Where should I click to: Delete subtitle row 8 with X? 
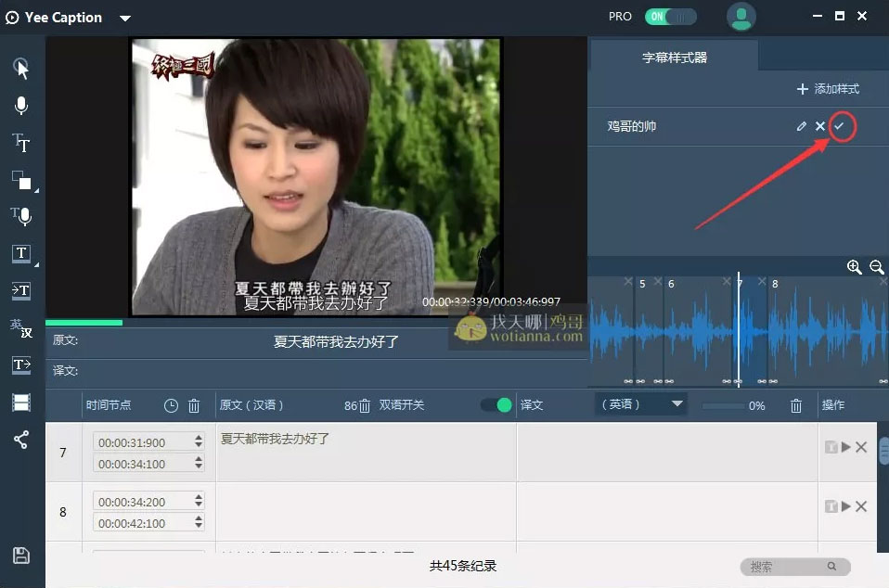861,506
